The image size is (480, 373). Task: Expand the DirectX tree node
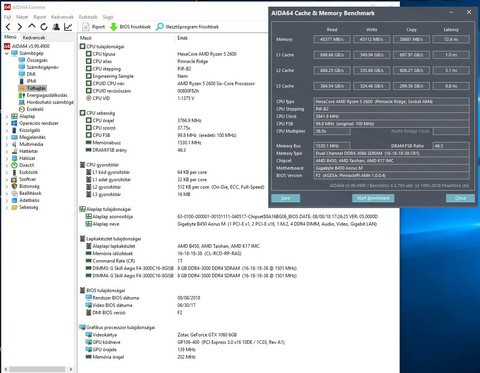tap(7, 165)
